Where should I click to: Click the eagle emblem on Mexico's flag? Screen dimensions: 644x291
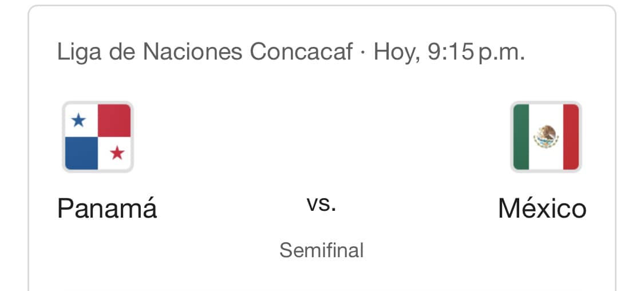click(x=546, y=136)
